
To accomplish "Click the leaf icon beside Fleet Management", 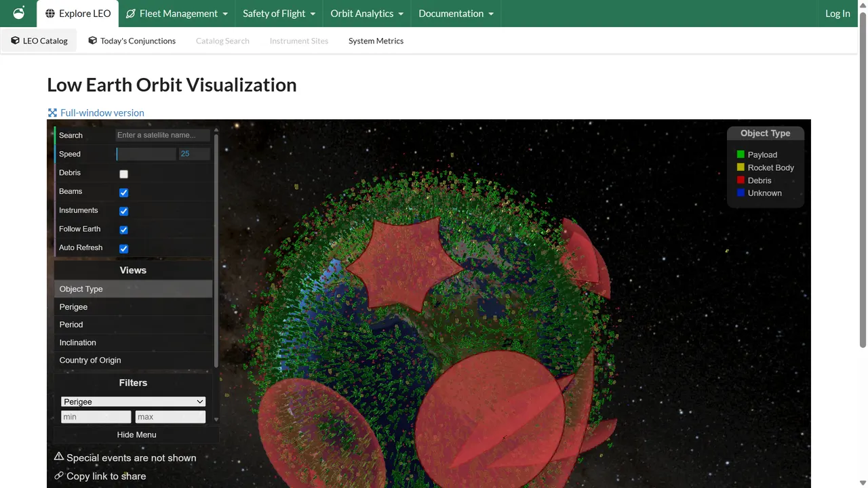I will click(131, 14).
